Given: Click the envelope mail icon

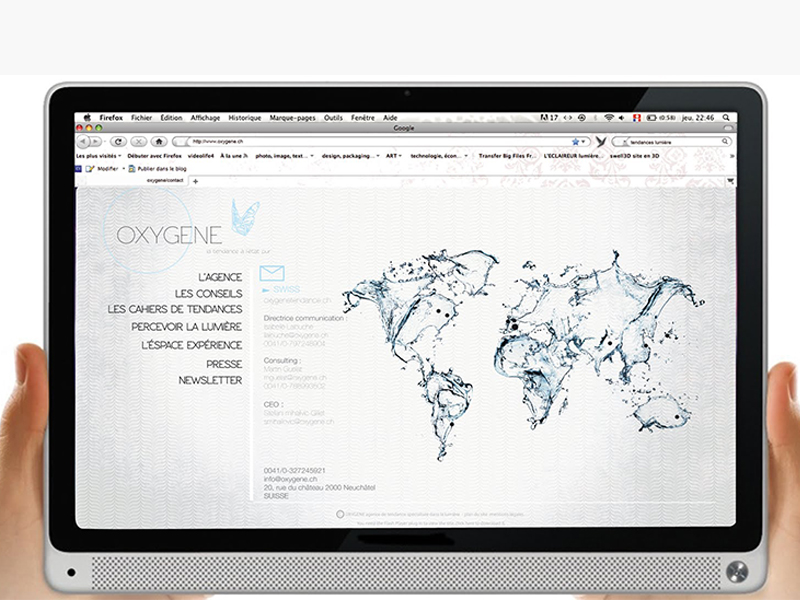Looking at the screenshot, I should click(x=272, y=273).
